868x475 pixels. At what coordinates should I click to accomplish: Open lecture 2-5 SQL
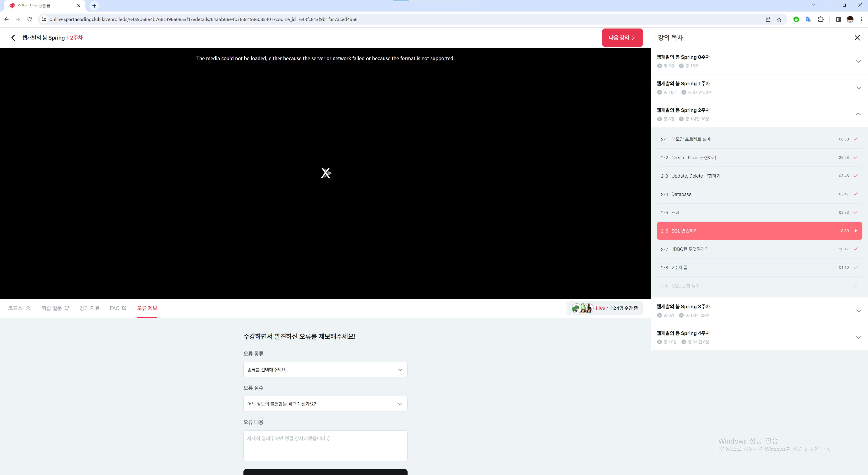(759, 213)
